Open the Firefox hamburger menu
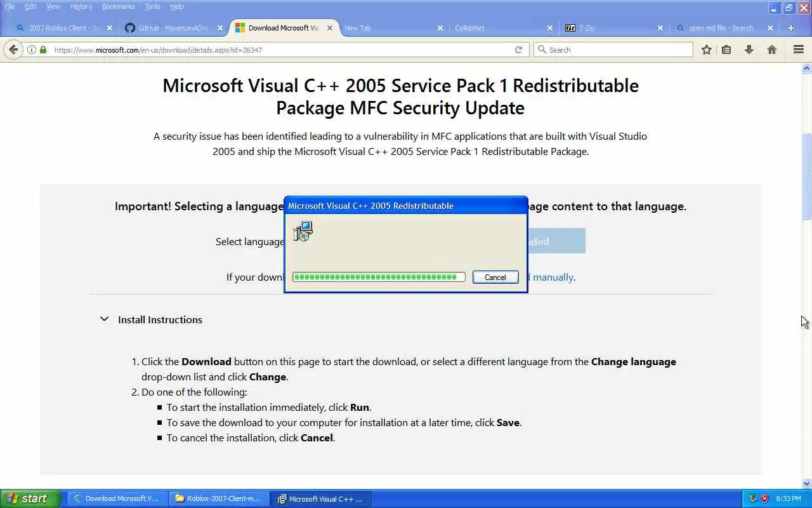 [799, 50]
